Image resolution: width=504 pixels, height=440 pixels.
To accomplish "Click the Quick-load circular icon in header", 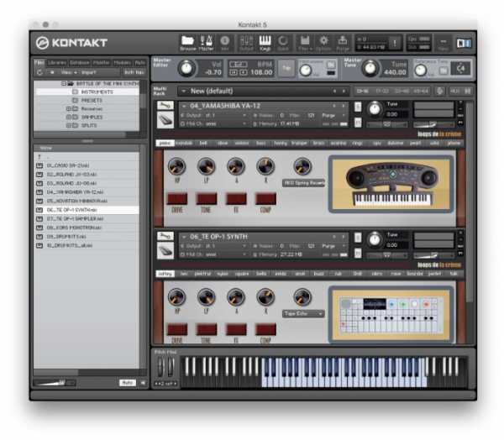I will pyautogui.click(x=283, y=43).
